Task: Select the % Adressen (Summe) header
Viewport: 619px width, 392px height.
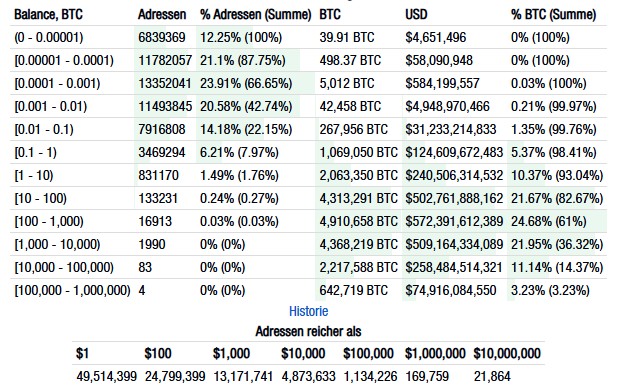Action: coord(256,15)
